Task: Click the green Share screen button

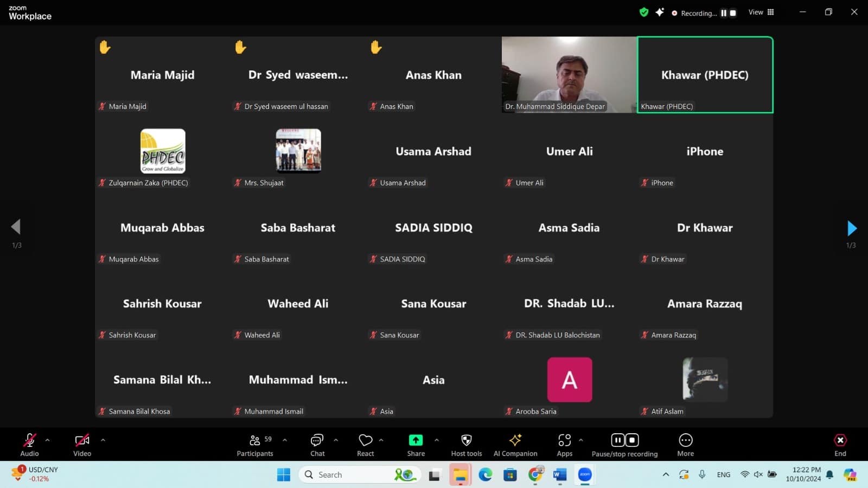Action: pyautogui.click(x=416, y=445)
